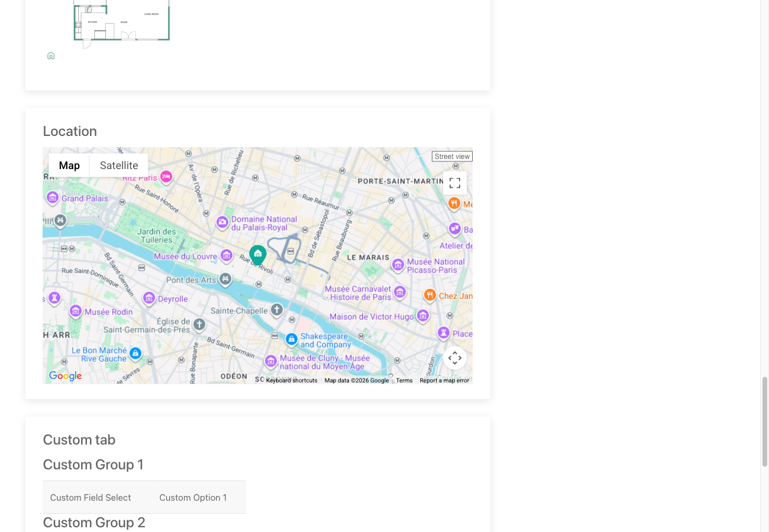
Task: Click Report a map error
Action: point(444,380)
